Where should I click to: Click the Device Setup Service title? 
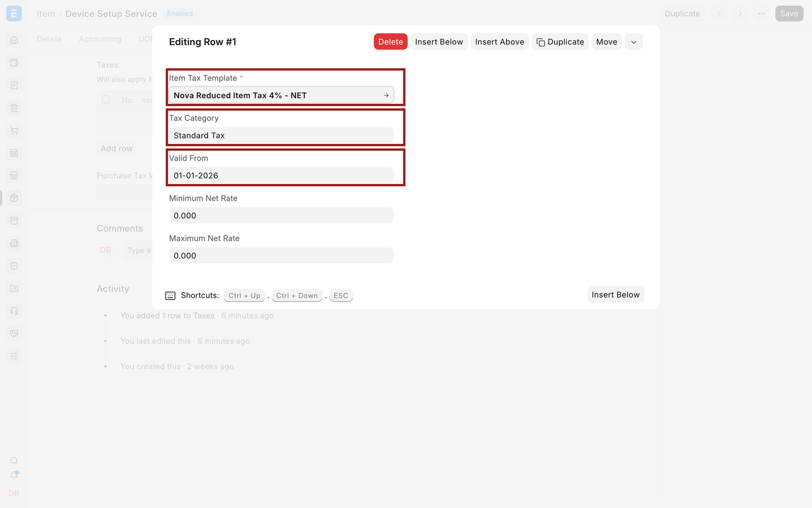[111, 14]
